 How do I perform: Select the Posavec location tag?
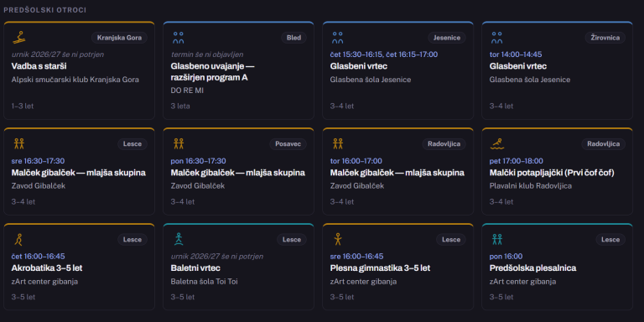(x=288, y=143)
